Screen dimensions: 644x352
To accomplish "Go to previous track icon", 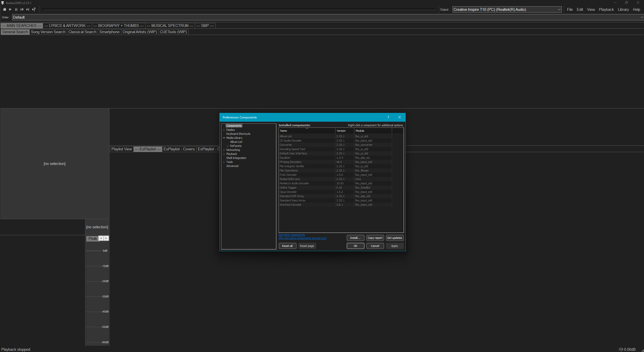I will point(22,10).
